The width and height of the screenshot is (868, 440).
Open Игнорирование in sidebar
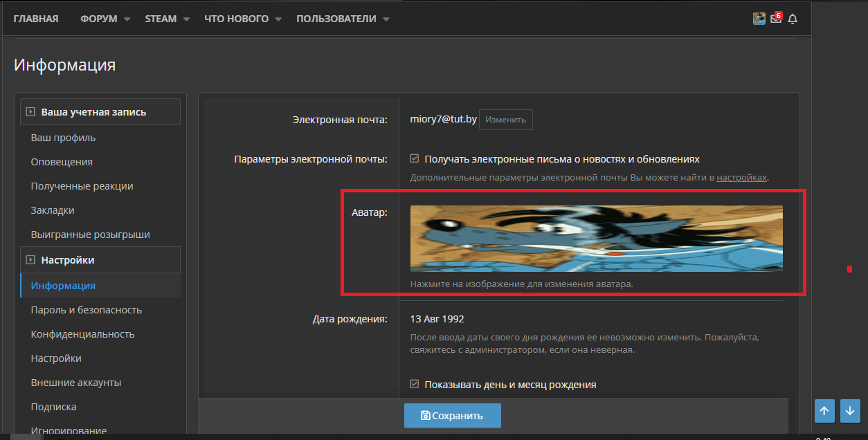[69, 431]
